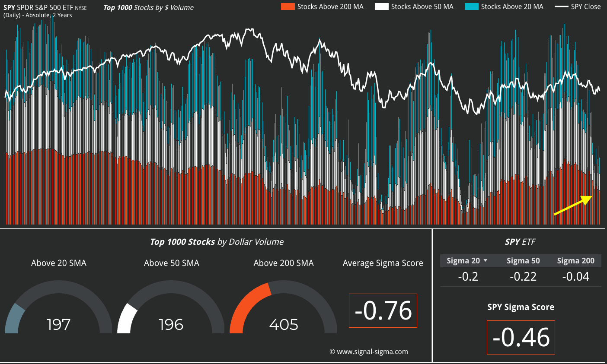Click the Sigma 200 value -0.04
The image size is (607, 364).
(576, 276)
